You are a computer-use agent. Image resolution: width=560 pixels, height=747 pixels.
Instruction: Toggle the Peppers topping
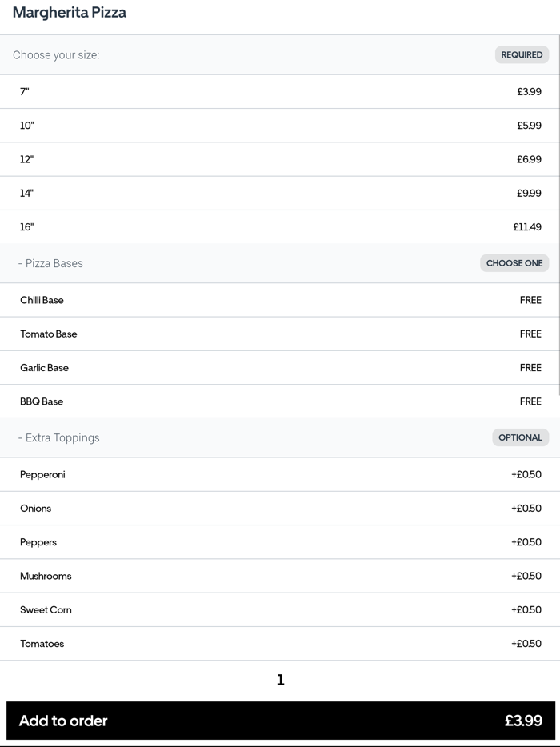click(x=280, y=542)
